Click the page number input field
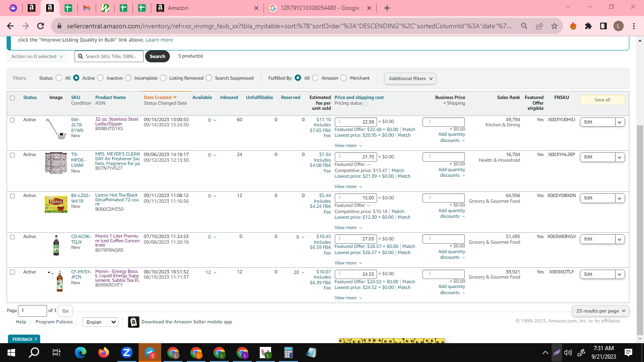This screenshot has width=644, height=362. pyautogui.click(x=33, y=311)
